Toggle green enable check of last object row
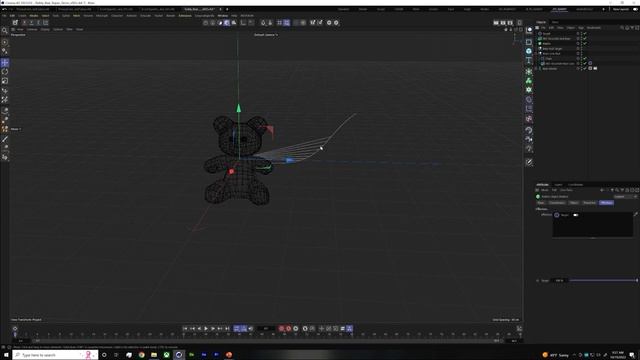 (x=585, y=69)
